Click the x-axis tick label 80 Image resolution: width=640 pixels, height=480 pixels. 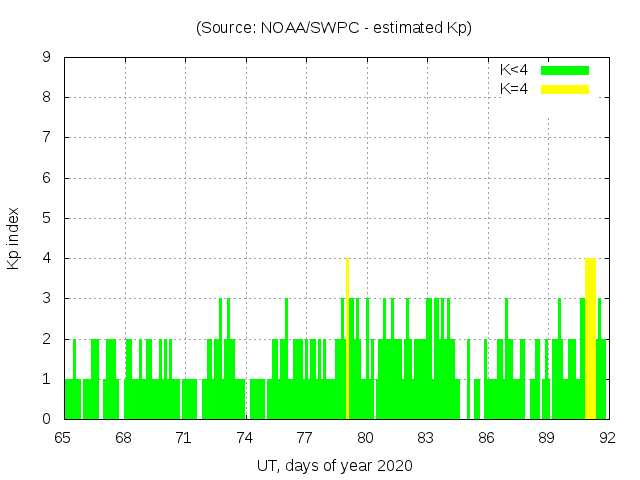365,437
